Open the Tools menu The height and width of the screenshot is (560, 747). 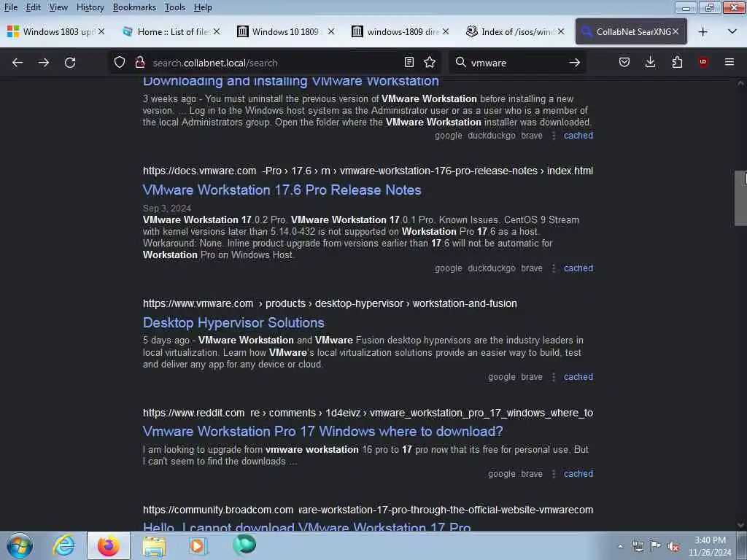click(x=175, y=7)
